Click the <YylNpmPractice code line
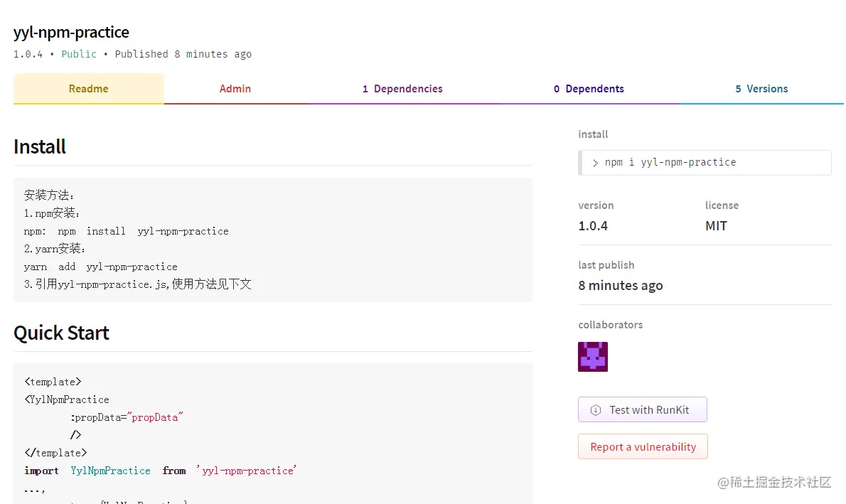 [x=67, y=400]
